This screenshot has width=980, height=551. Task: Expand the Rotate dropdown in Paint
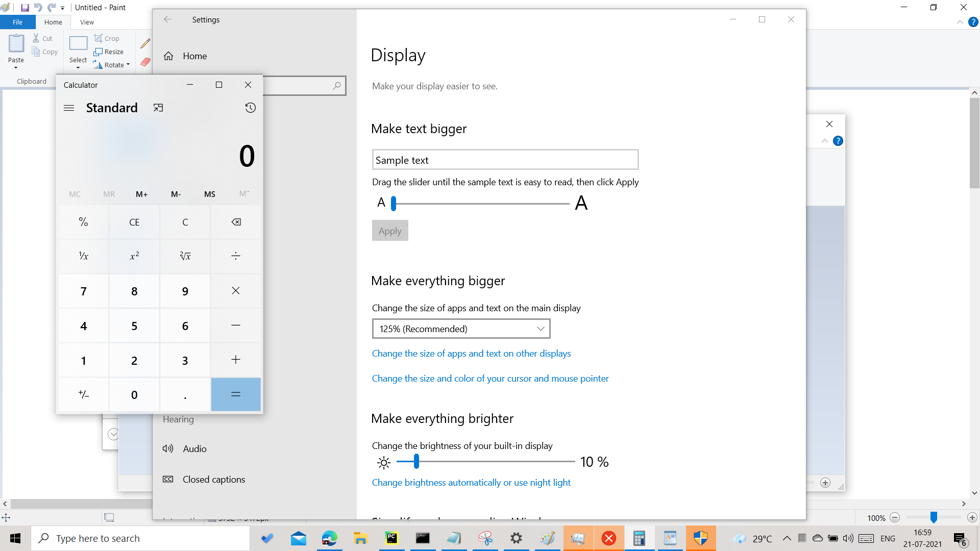128,65
